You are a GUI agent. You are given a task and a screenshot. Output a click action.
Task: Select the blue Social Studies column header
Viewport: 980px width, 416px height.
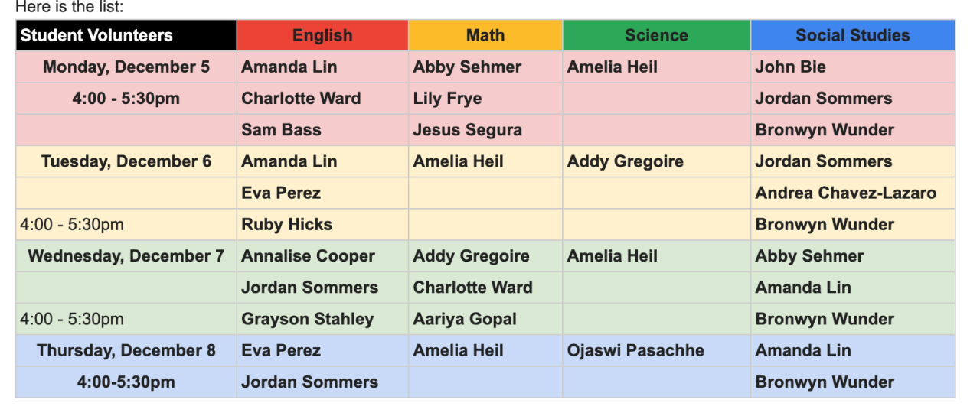coord(853,35)
